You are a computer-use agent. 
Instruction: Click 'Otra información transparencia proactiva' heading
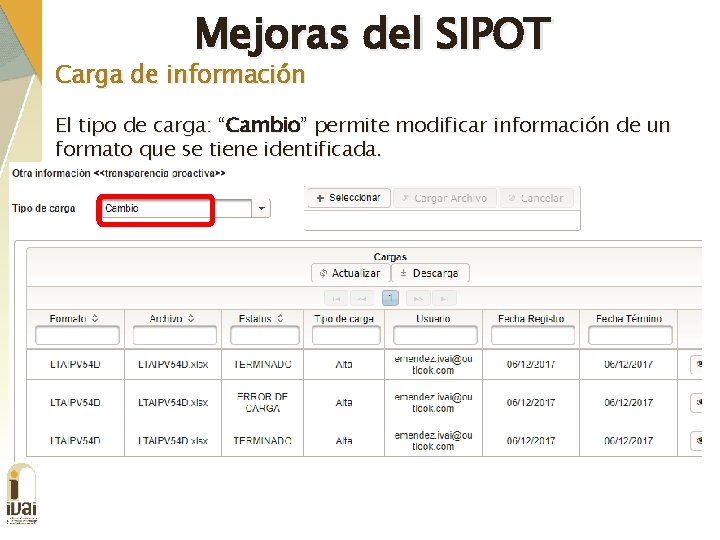coord(118,174)
